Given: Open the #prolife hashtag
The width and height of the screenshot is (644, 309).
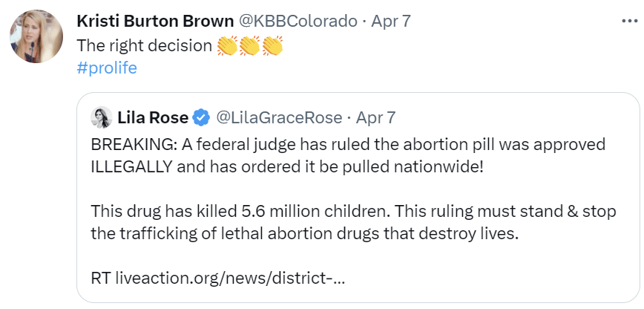Looking at the screenshot, I should click(x=107, y=68).
